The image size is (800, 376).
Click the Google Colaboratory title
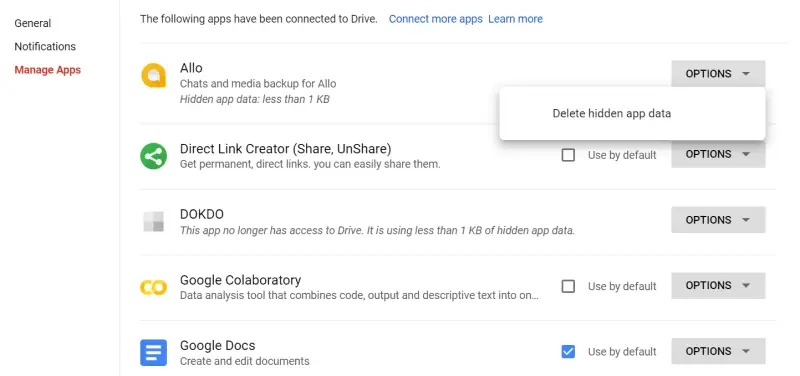[240, 280]
